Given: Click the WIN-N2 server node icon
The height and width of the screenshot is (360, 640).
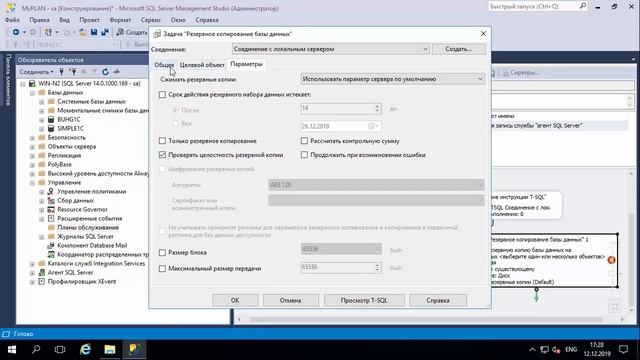Looking at the screenshot, I should [32, 83].
